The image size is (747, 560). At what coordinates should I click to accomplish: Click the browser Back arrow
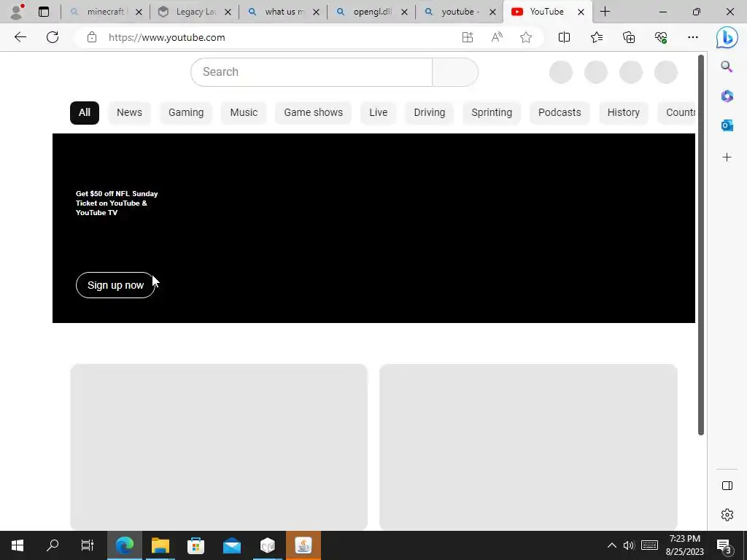(20, 37)
